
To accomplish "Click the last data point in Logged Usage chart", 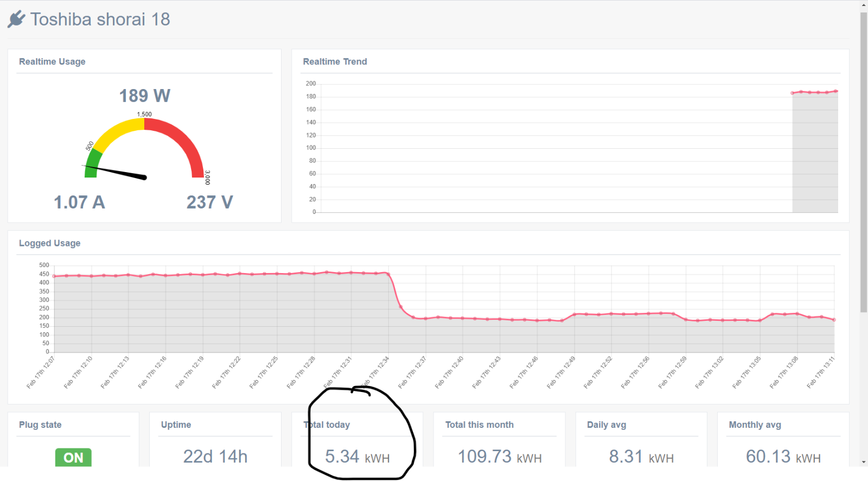I will point(834,320).
